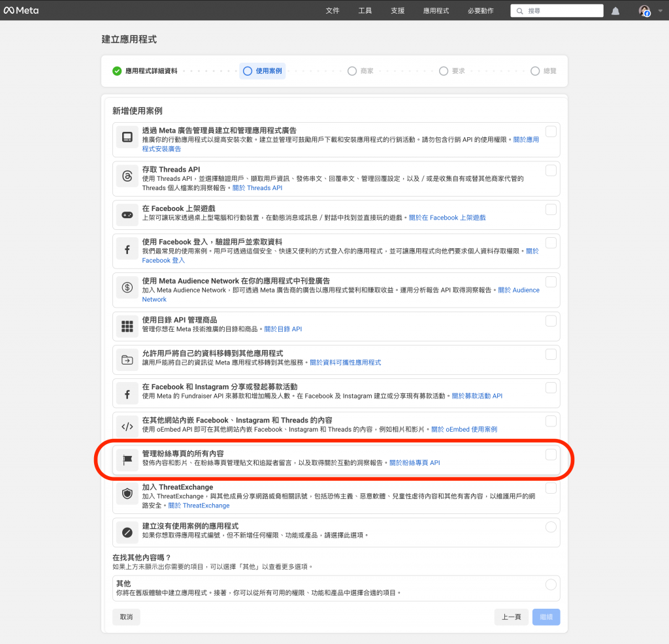The image size is (669, 644).
Task: Open the 關於募款活動 API link
Action: 477,396
